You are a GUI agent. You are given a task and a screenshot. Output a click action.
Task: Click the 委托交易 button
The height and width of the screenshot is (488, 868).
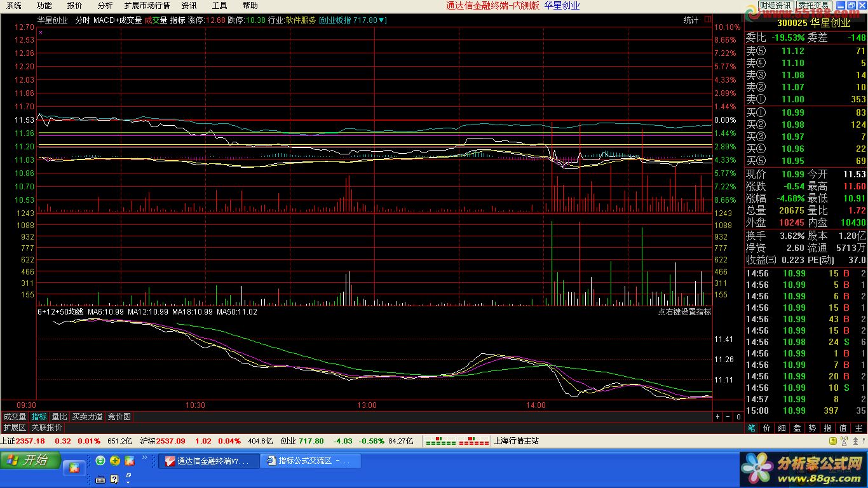click(813, 5)
